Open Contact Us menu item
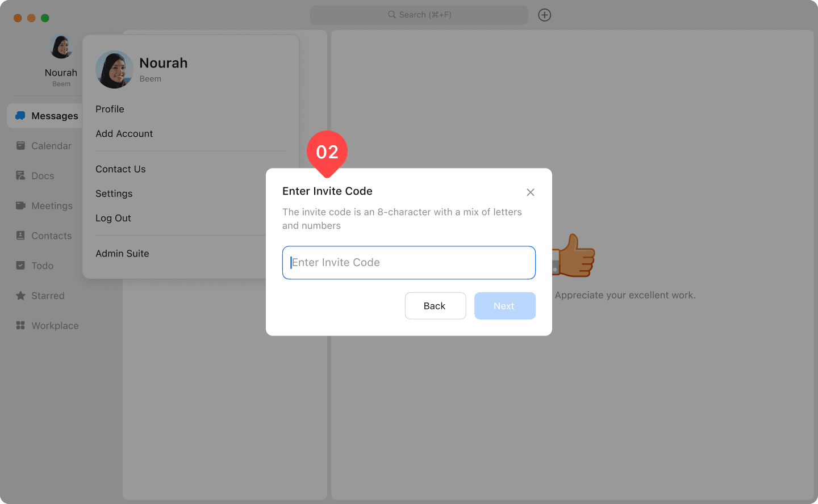This screenshot has height=504, width=818. 120,169
